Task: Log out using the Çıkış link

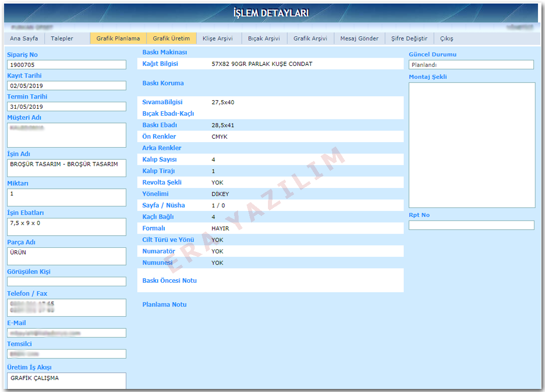Action: [446, 38]
